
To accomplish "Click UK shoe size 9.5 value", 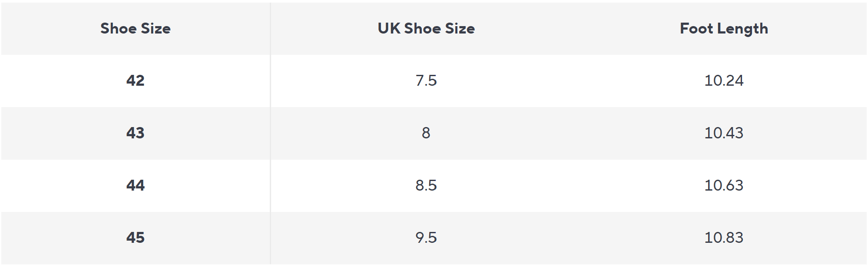I will pos(426,238).
